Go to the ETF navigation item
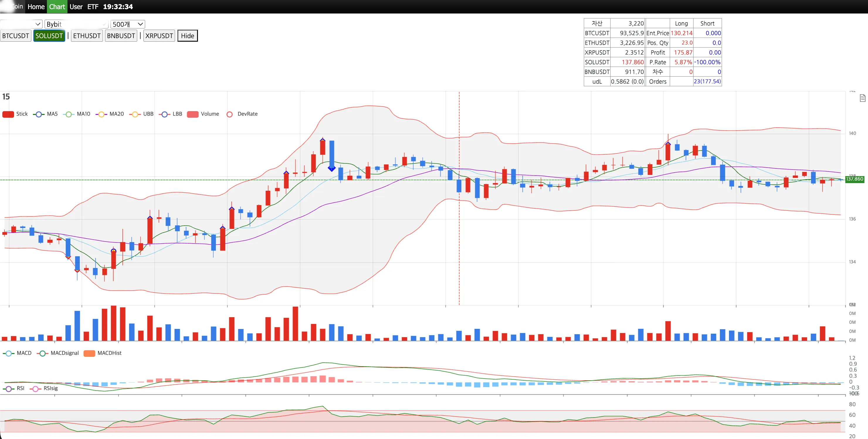 93,7
